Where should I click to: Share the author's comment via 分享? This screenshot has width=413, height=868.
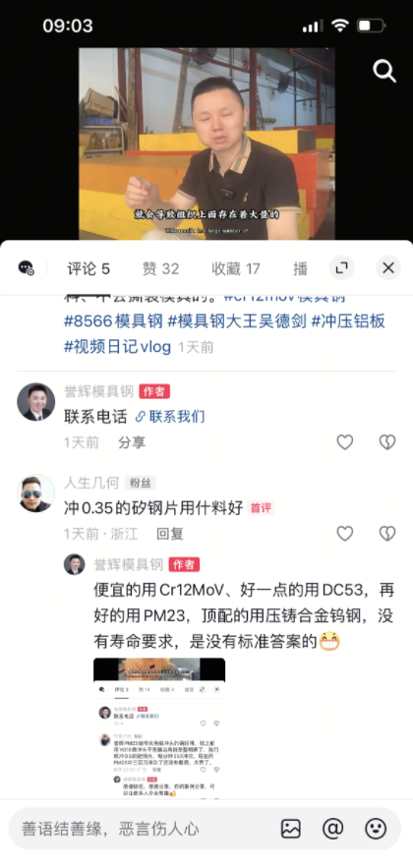(132, 442)
